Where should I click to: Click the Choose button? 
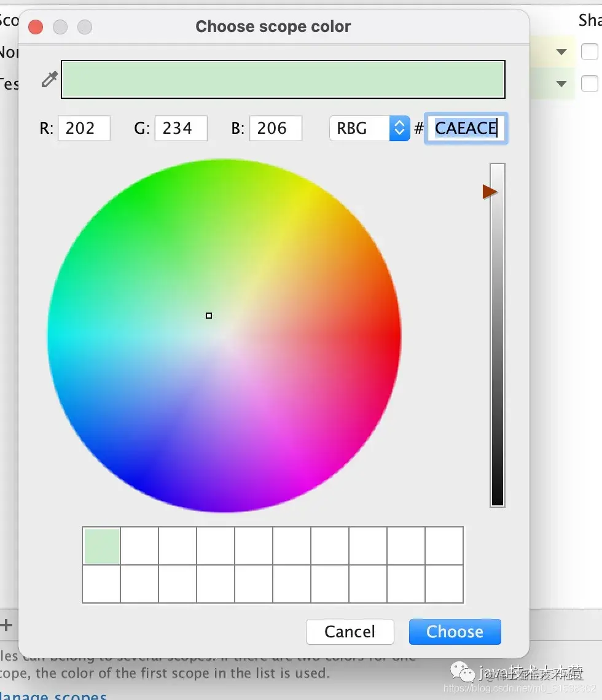click(x=455, y=632)
